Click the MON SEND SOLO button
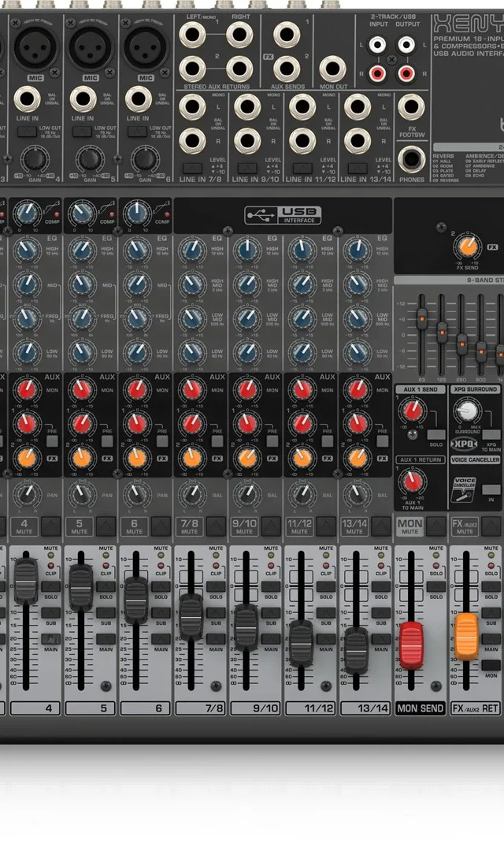504x851 pixels. coord(435,586)
